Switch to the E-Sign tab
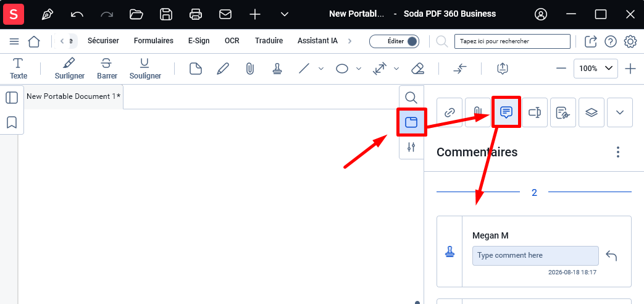644x304 pixels. (x=199, y=41)
